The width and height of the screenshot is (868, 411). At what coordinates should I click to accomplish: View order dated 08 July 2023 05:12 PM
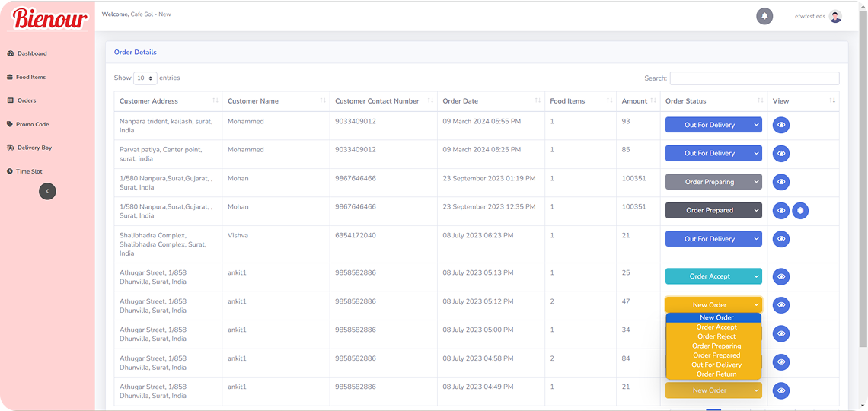point(781,305)
